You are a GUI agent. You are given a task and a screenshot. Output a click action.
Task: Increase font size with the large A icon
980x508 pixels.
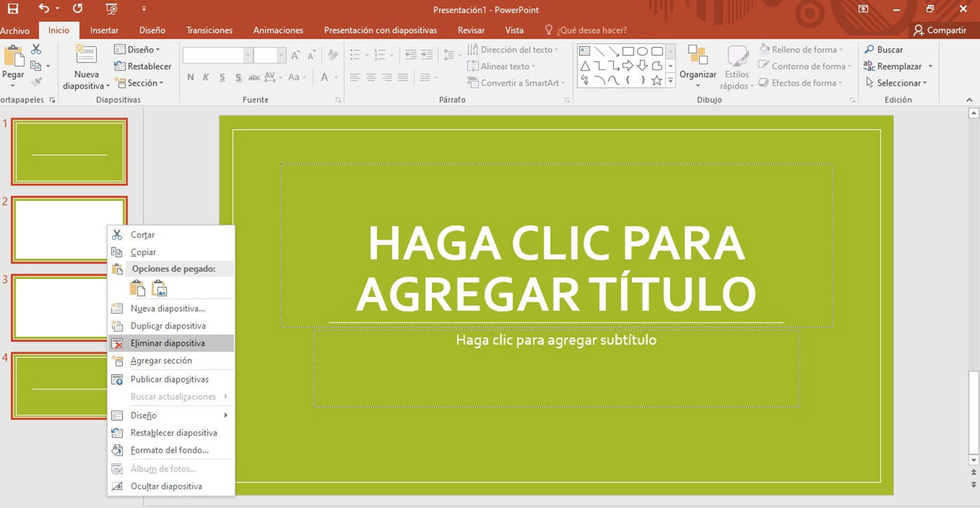pyautogui.click(x=295, y=55)
